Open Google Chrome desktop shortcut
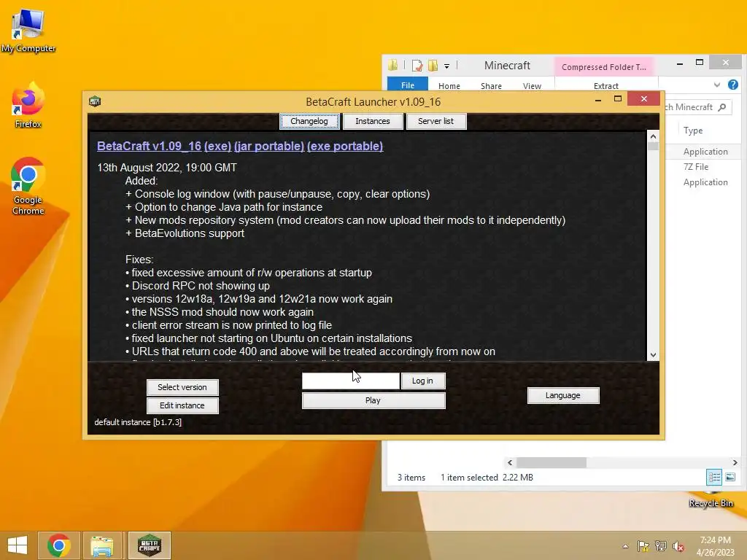747x560 pixels. pyautogui.click(x=28, y=186)
